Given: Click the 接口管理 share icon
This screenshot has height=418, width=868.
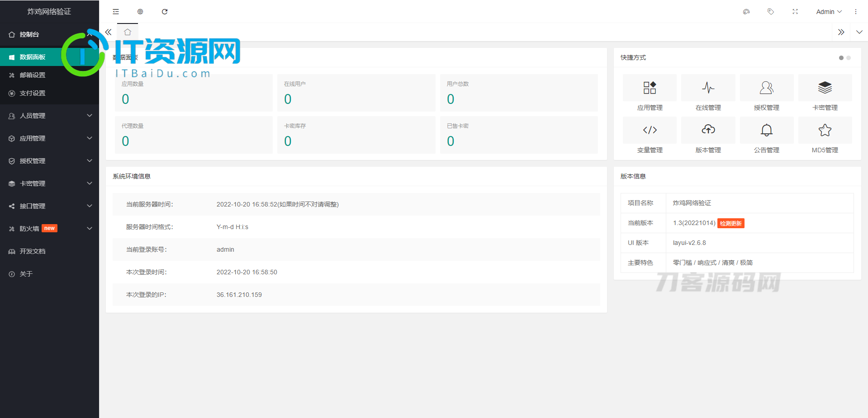Looking at the screenshot, I should tap(12, 206).
